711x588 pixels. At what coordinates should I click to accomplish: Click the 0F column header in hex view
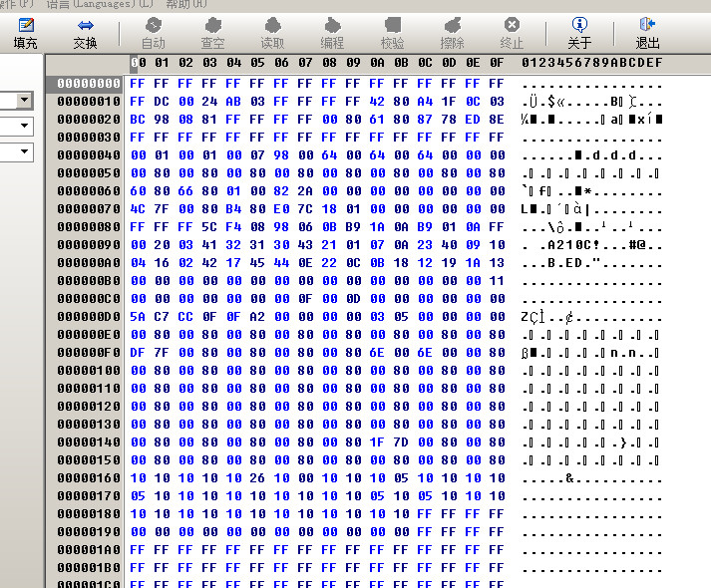(496, 64)
